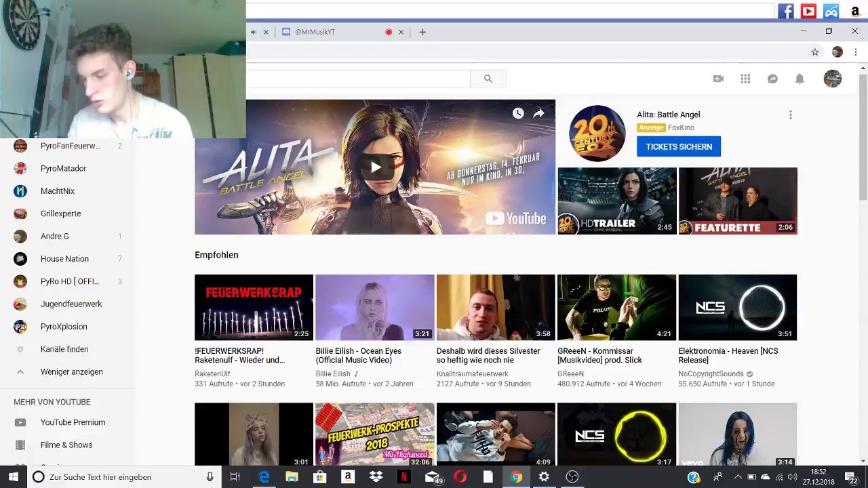868x488 pixels.
Task: Open the taskbar Settings gear
Action: [544, 477]
